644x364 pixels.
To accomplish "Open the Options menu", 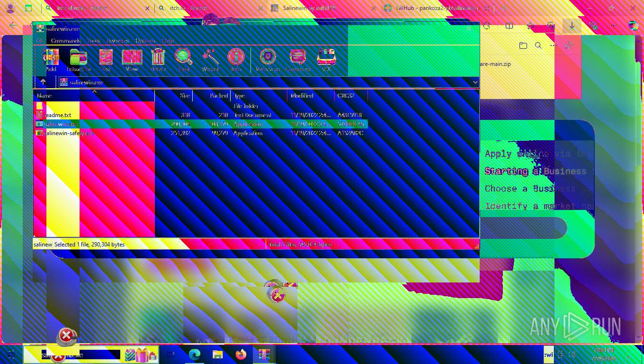I will pos(145,41).
